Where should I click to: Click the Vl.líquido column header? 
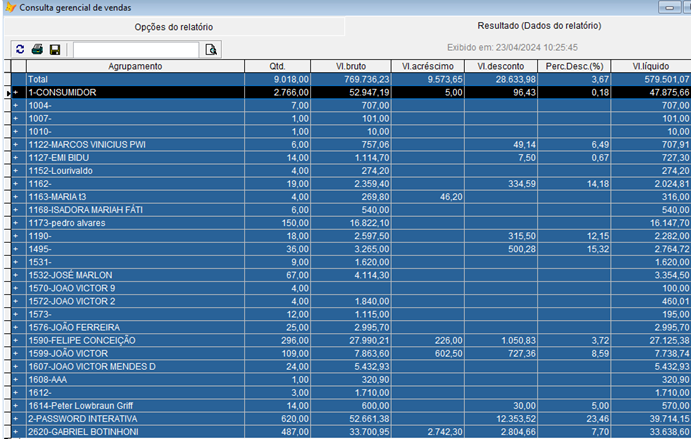point(650,66)
